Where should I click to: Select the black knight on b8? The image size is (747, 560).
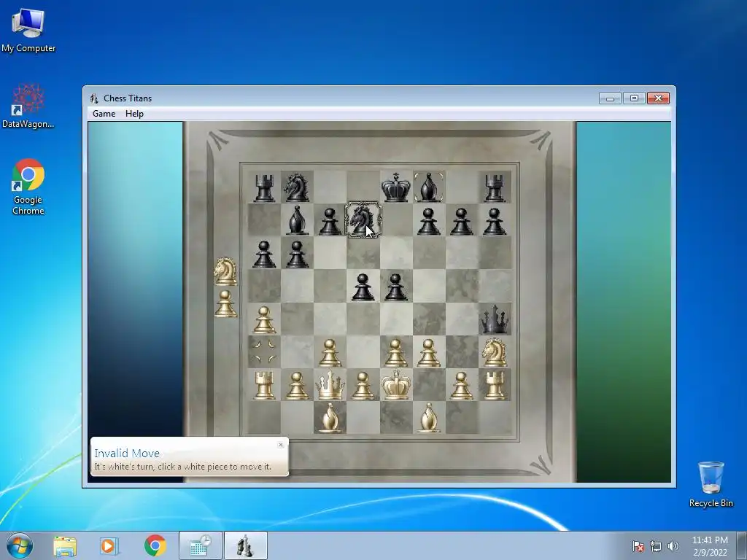tap(297, 187)
